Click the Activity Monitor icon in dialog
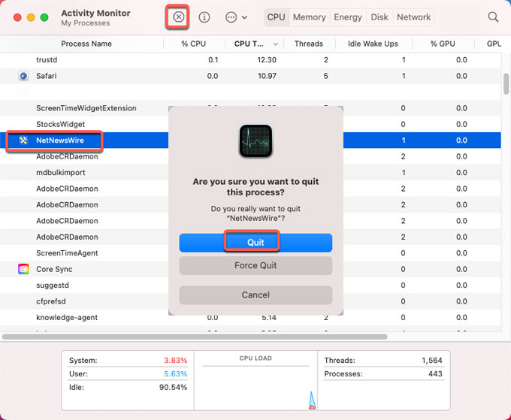The width and height of the screenshot is (511, 420). tap(255, 141)
